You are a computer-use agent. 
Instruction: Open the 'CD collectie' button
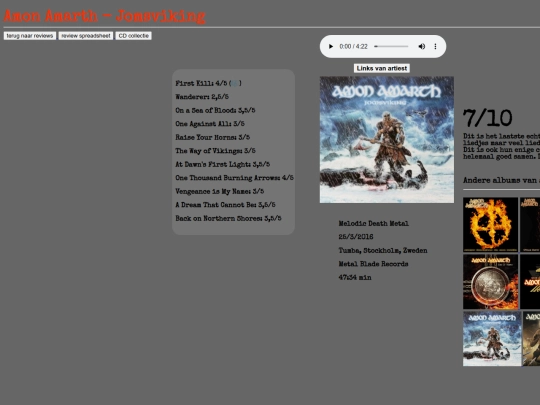click(x=134, y=36)
